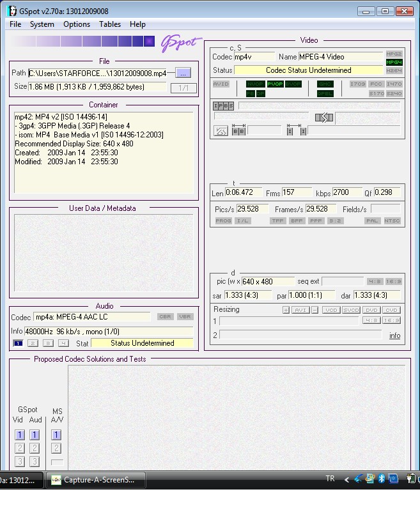Open Capture-A-ScreenShot taskbar item

[96, 480]
